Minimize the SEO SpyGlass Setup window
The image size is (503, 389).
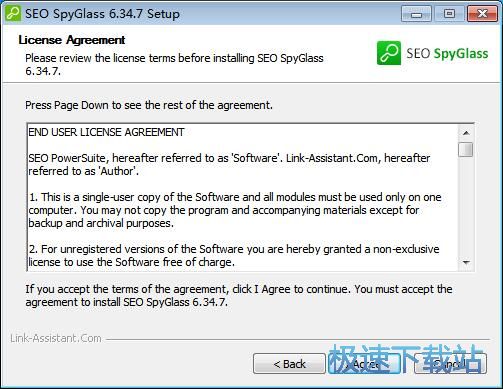click(416, 14)
